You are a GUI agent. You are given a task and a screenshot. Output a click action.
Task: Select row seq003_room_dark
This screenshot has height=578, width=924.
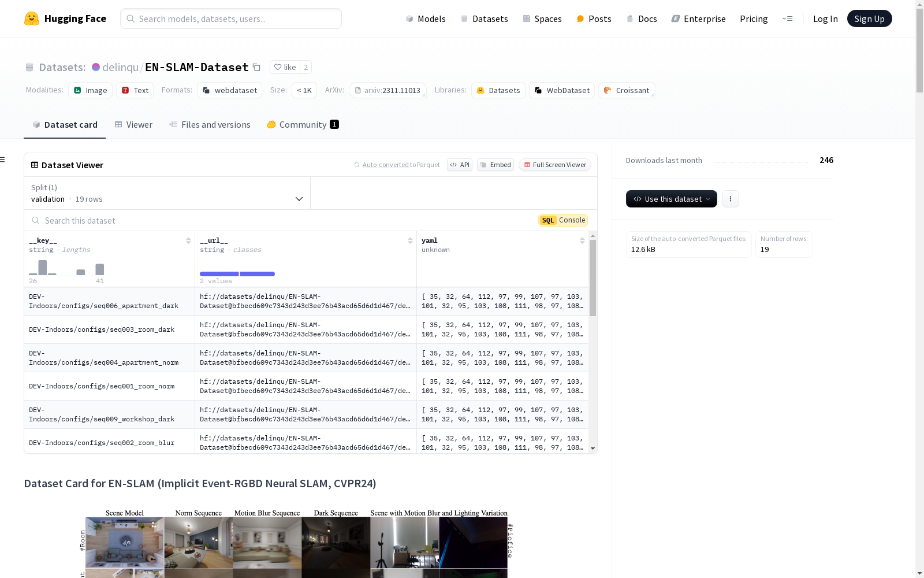[x=307, y=329]
